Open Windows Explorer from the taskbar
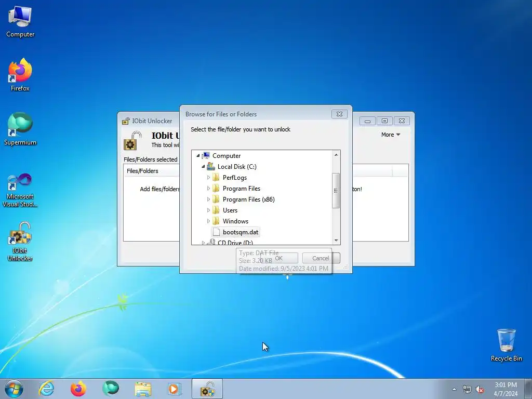The image size is (532, 399). point(143,389)
